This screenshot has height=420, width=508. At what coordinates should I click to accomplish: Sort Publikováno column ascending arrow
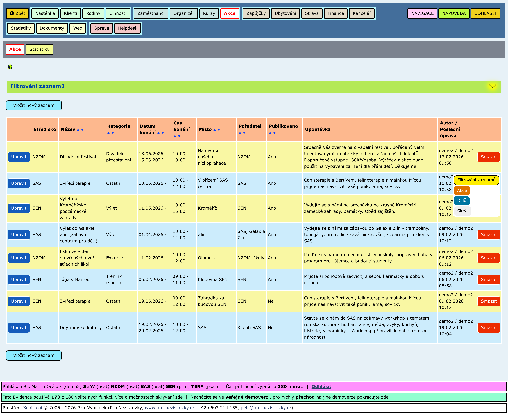(270, 133)
